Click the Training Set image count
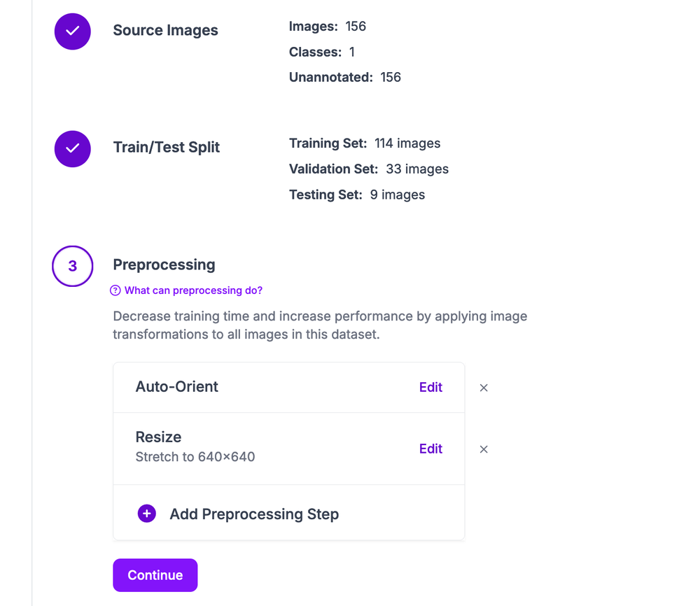700x606 pixels. [407, 143]
